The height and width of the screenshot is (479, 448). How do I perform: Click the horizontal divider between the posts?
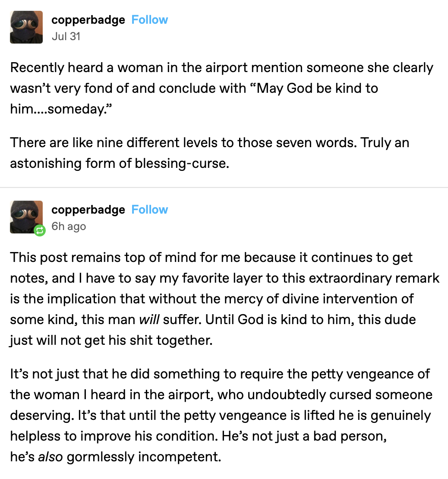click(x=224, y=188)
